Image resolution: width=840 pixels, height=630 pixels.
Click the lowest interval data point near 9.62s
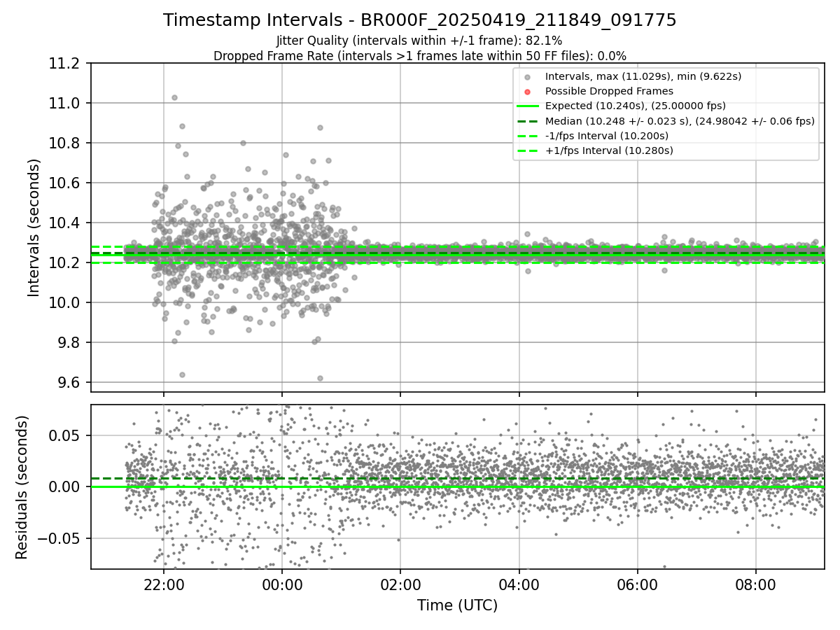[320, 378]
